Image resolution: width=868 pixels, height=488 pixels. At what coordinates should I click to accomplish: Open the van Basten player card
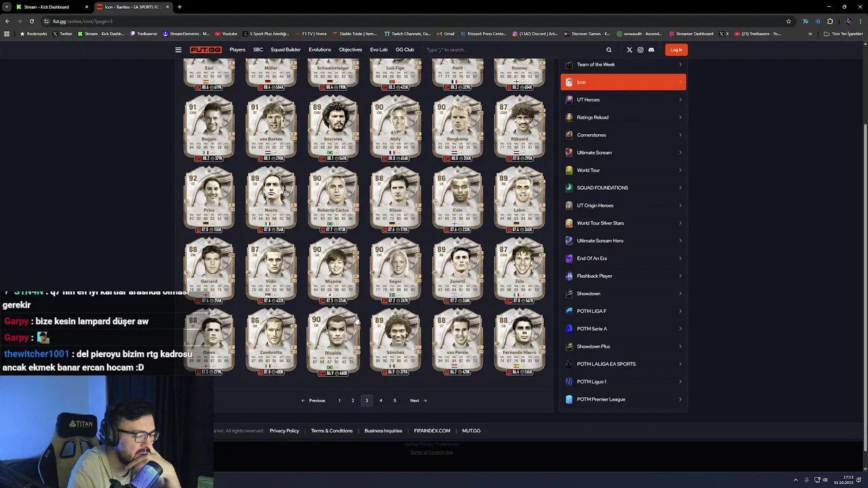[x=271, y=128]
